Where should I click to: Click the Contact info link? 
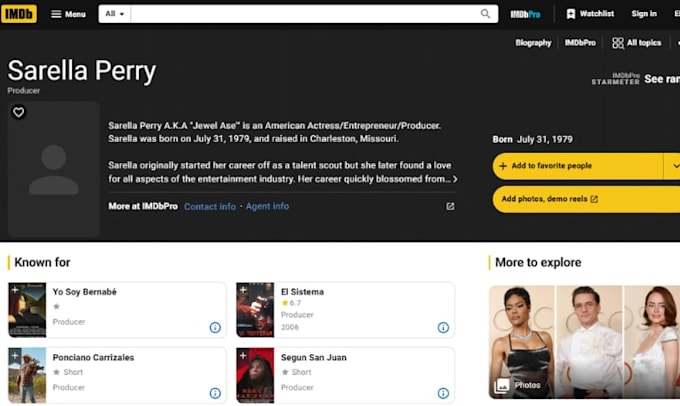210,206
